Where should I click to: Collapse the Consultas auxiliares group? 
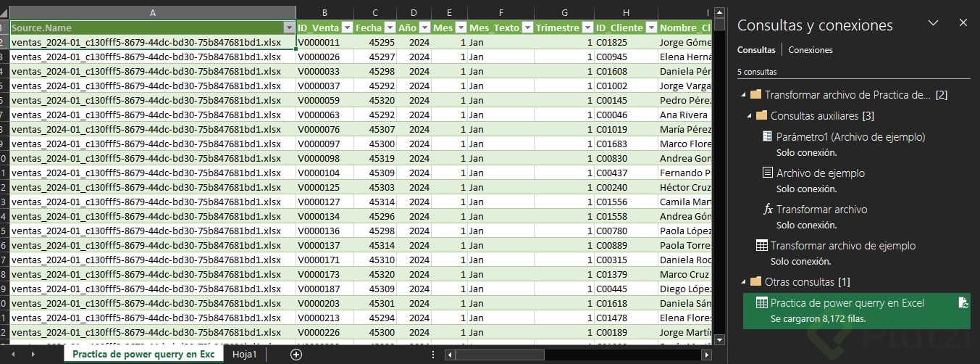click(748, 116)
